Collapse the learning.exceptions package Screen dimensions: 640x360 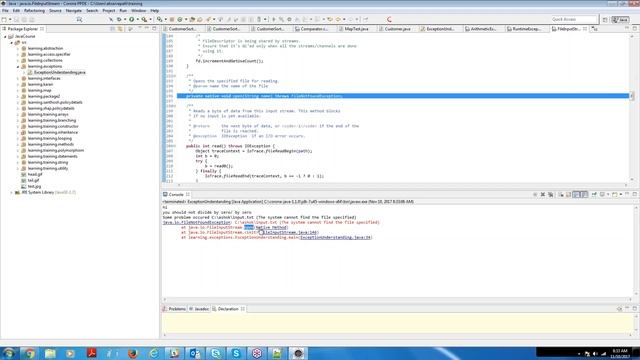tap(18, 67)
